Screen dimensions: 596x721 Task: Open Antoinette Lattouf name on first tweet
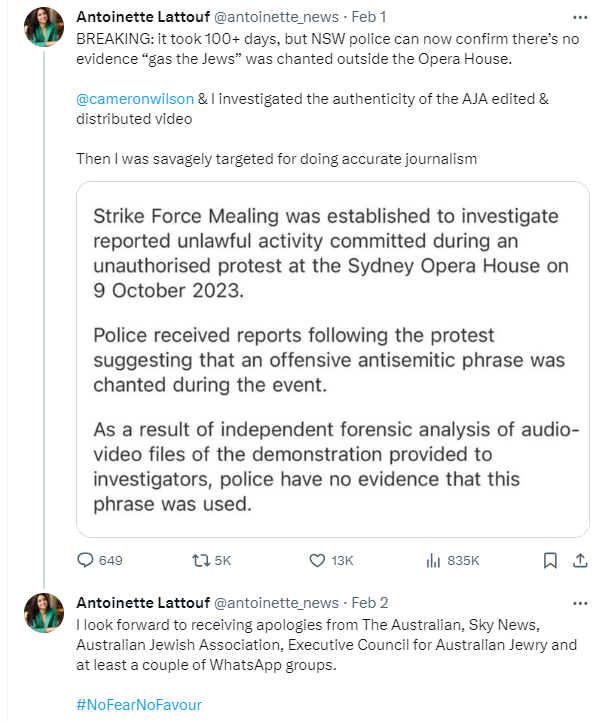point(143,17)
